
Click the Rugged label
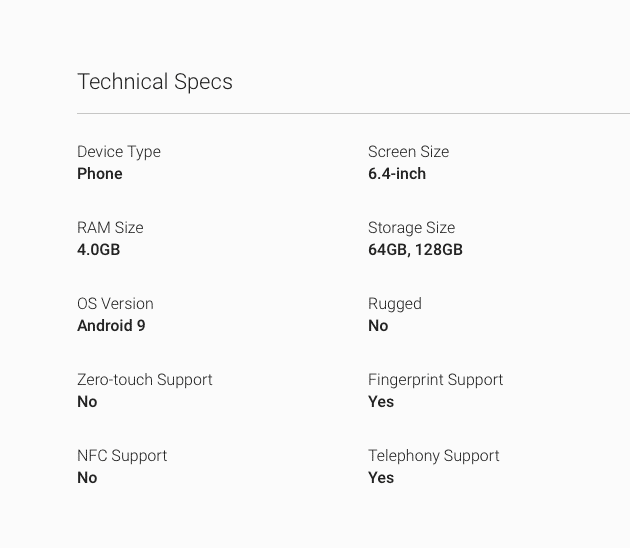pos(395,304)
